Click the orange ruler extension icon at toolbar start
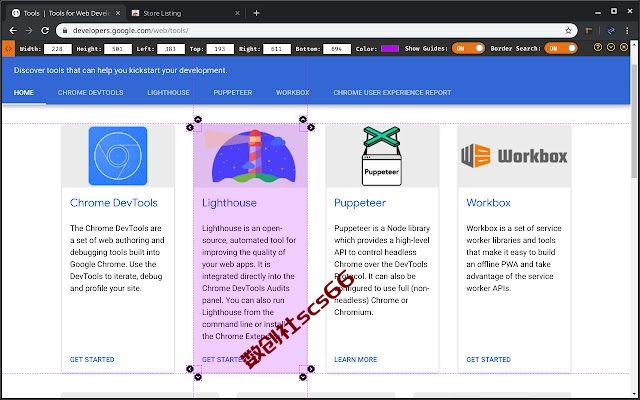Screen dimensions: 640x400 tap(8, 49)
